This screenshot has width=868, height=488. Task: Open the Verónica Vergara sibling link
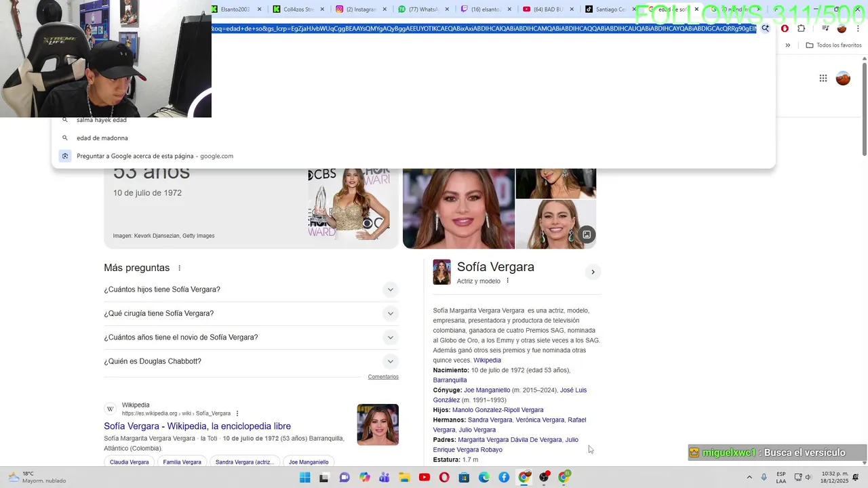[x=540, y=420]
